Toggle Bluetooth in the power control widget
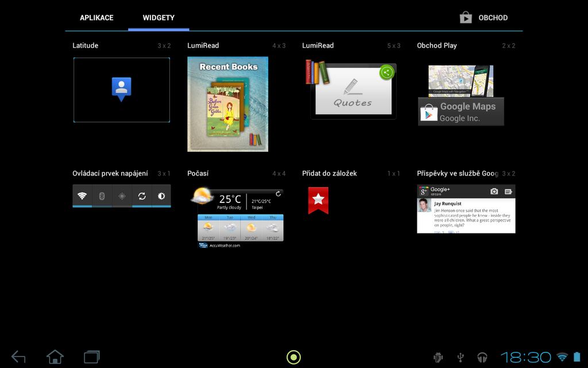This screenshot has width=588, height=368. (102, 196)
